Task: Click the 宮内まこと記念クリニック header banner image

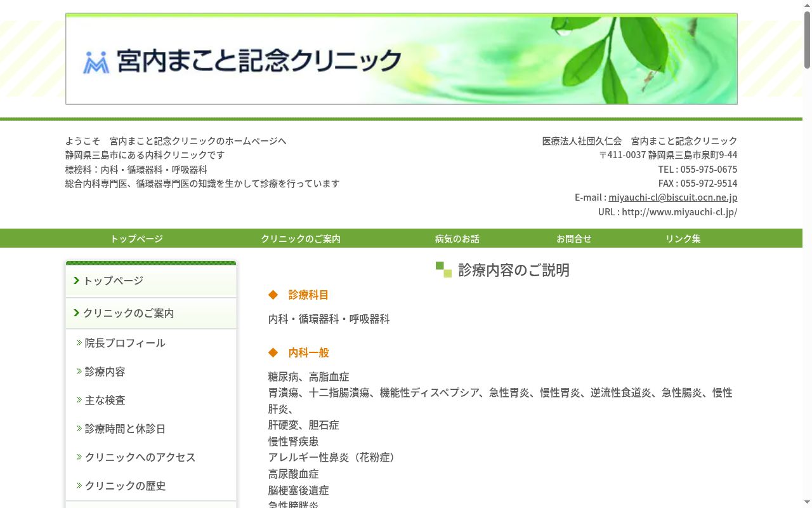Action: click(402, 58)
